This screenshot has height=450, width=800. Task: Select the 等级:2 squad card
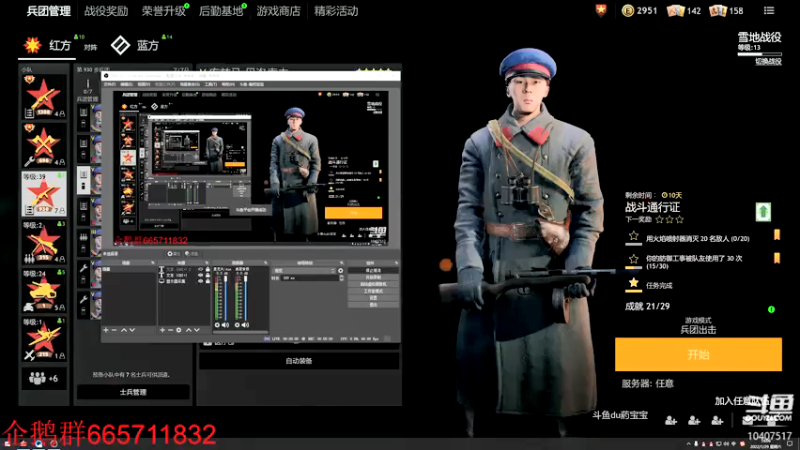[x=44, y=242]
